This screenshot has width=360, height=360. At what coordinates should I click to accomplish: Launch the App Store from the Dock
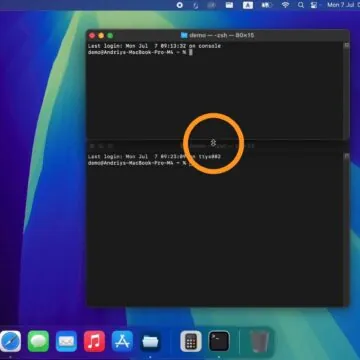122,341
